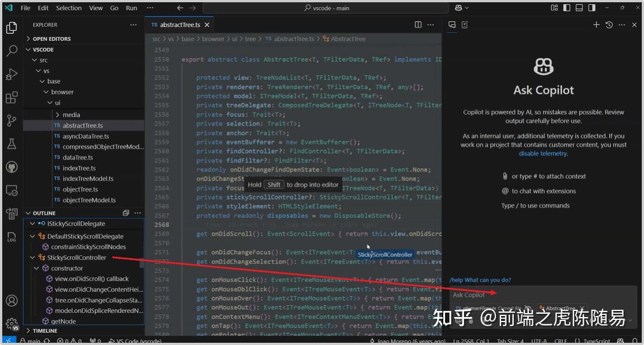Image resolution: width=644 pixels, height=345 pixels.
Task: Open the Edit menu
Action: click(43, 8)
